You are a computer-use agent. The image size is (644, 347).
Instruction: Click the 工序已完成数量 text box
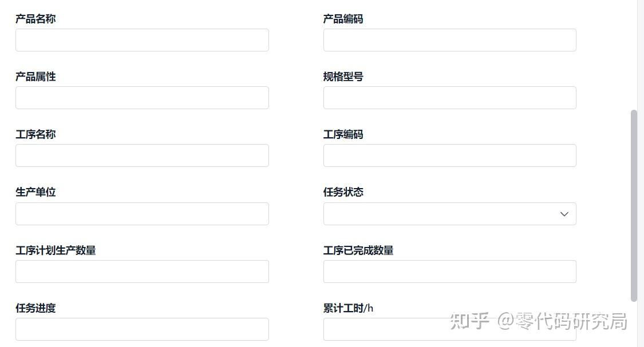coord(449,272)
